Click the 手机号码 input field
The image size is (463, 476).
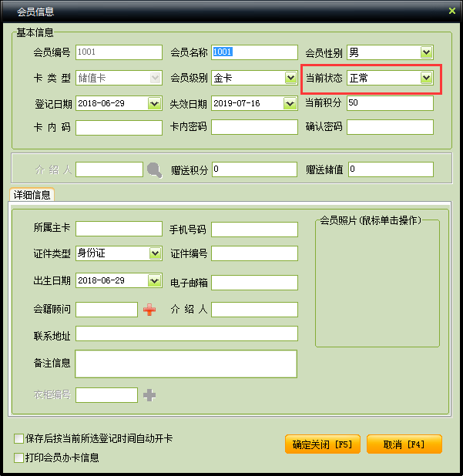[x=254, y=230]
